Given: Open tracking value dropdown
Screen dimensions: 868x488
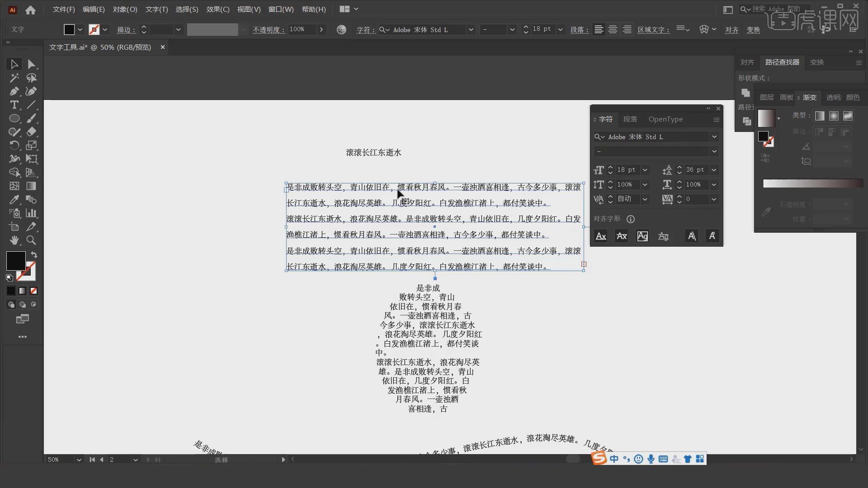Looking at the screenshot, I should coord(714,199).
